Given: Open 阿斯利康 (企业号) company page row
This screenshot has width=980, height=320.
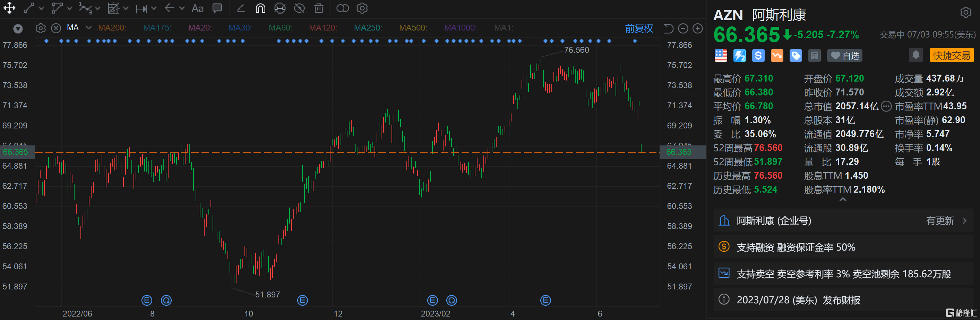Looking at the screenshot, I should [842, 221].
